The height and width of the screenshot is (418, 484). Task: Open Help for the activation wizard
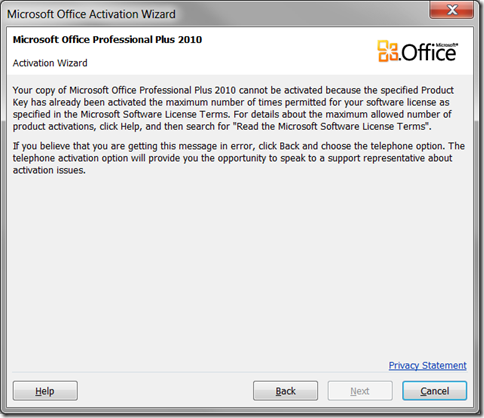(x=45, y=391)
